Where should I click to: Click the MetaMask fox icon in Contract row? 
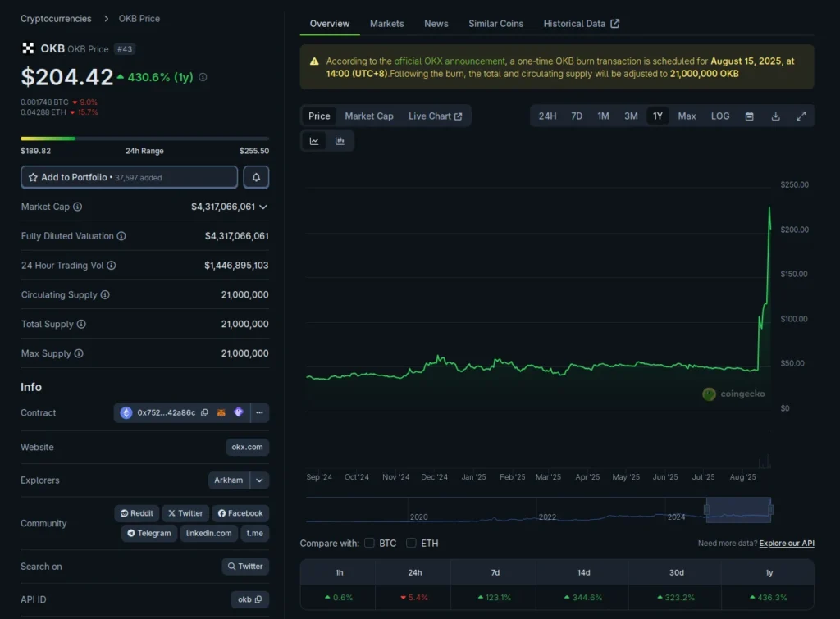221,413
